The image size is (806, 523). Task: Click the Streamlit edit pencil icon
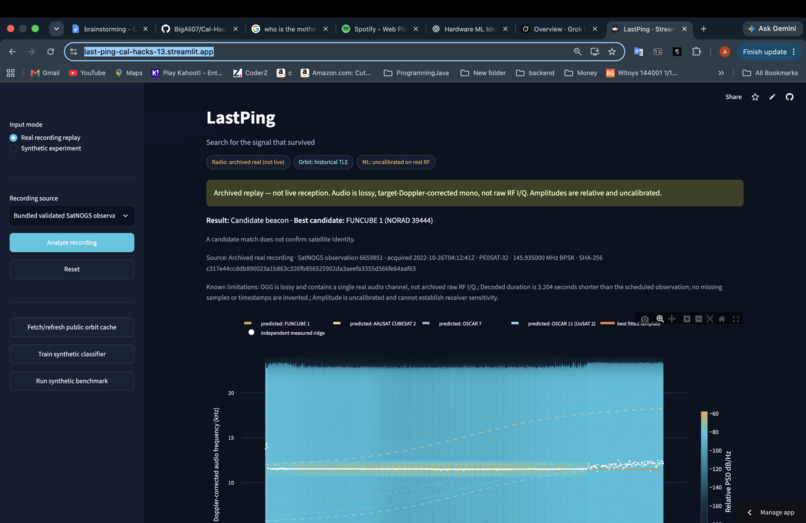(772, 97)
